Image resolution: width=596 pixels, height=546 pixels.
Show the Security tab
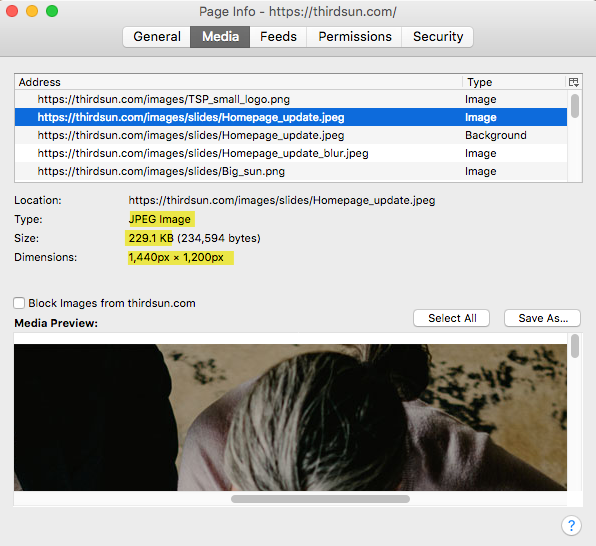438,37
